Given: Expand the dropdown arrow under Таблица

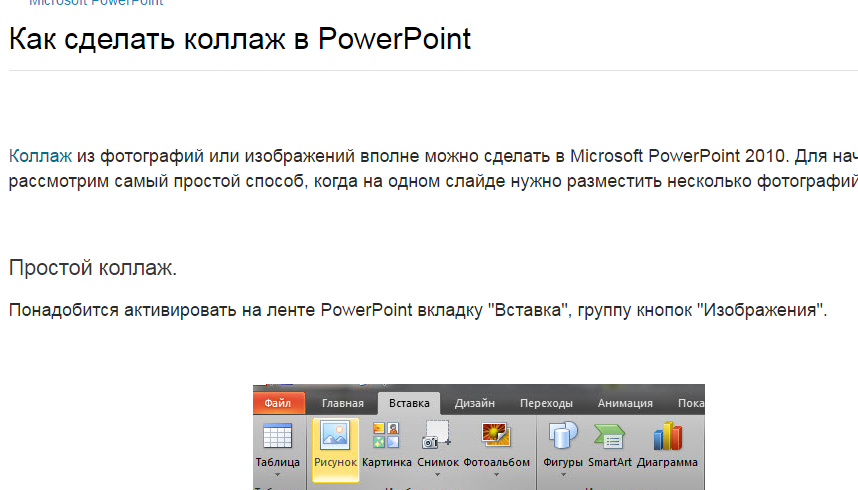Looking at the screenshot, I should coord(277,475).
